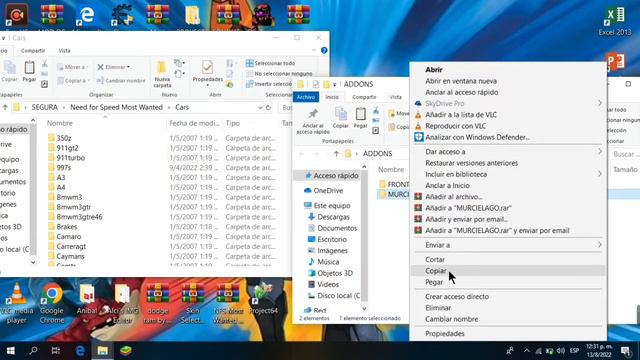Switch to Vista tab in Cars window
Viewport: 640px width, 360px height.
(64, 51)
